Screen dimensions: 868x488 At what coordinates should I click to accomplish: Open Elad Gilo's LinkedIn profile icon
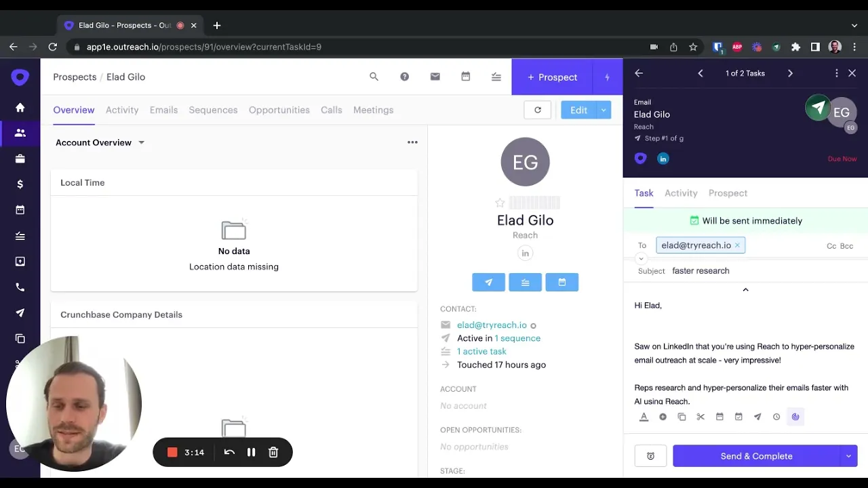[x=525, y=253]
